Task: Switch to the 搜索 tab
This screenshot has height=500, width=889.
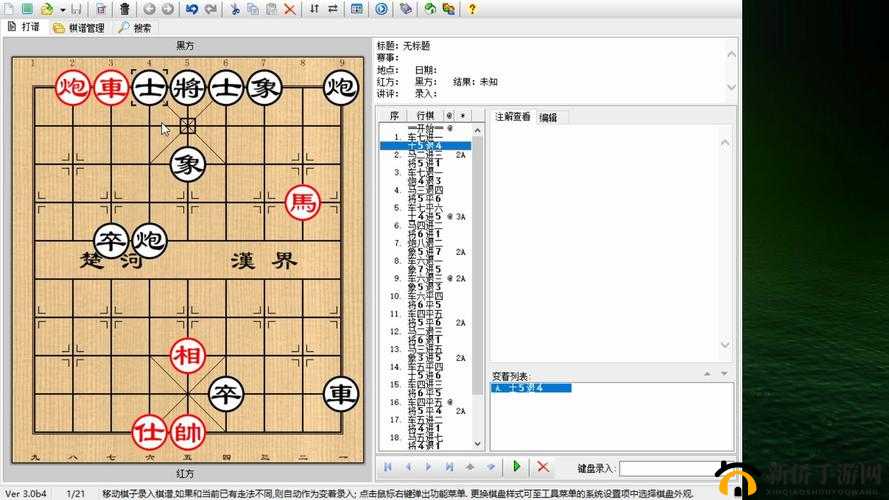Action: coord(136,28)
